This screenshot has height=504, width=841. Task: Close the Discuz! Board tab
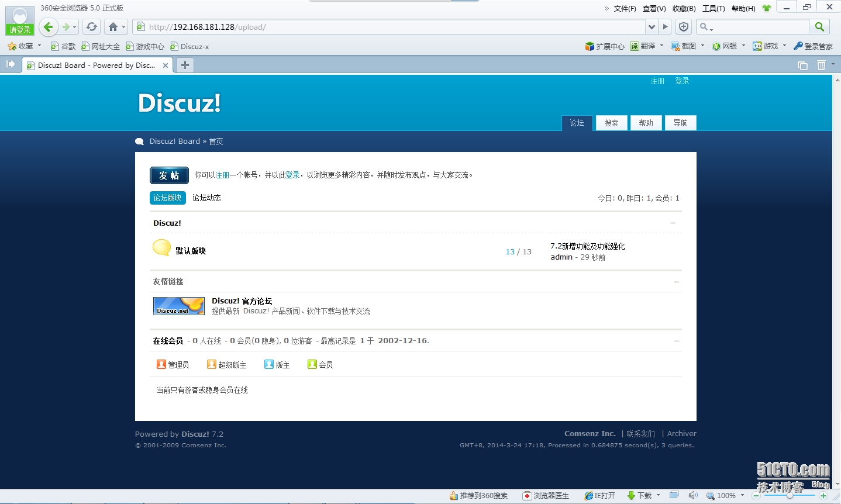pyautogui.click(x=166, y=65)
